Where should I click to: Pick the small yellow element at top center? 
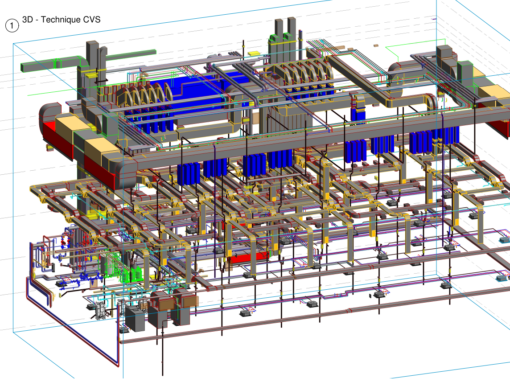click(x=254, y=53)
